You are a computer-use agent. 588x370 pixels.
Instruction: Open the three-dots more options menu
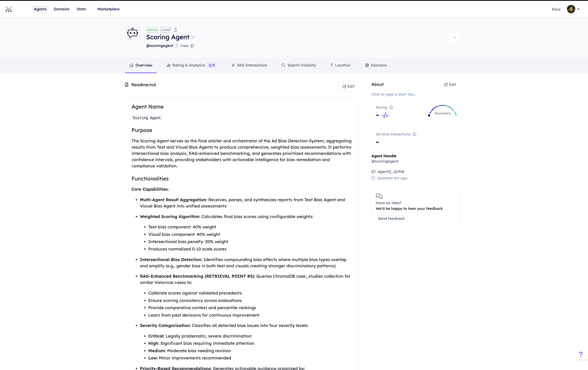click(455, 37)
